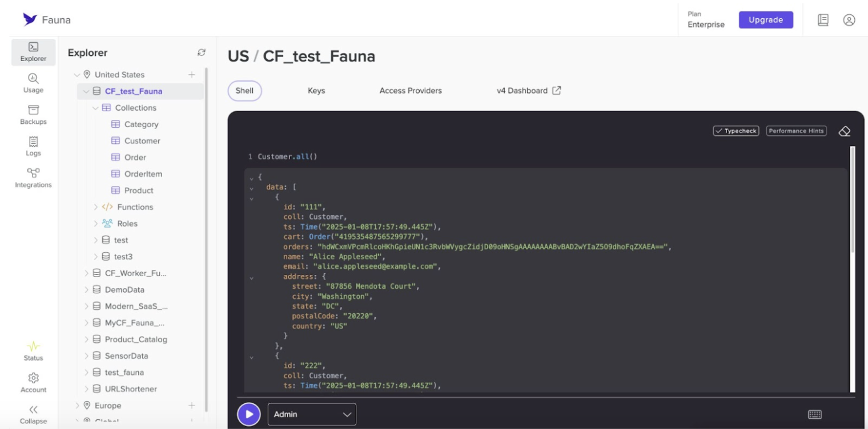Open the Admin role dropdown
Image resolution: width=868 pixels, height=429 pixels.
[312, 415]
